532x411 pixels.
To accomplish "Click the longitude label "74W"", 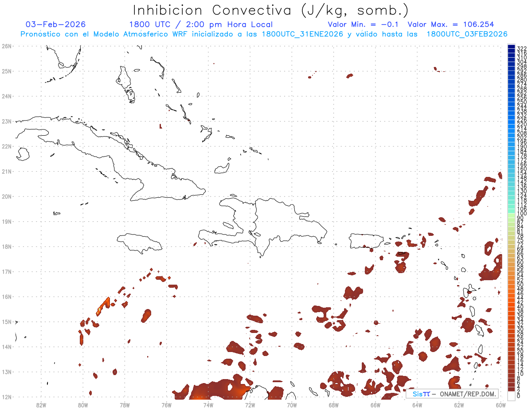I will [208, 404].
